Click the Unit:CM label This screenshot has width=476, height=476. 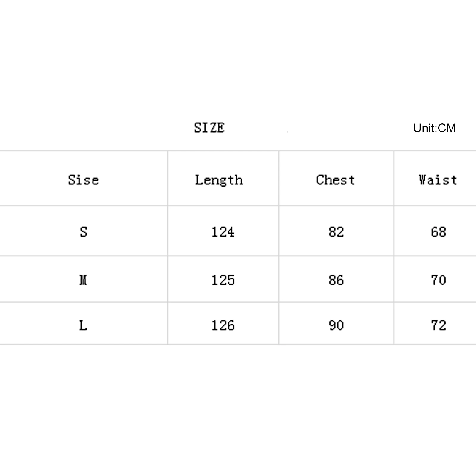click(x=434, y=128)
